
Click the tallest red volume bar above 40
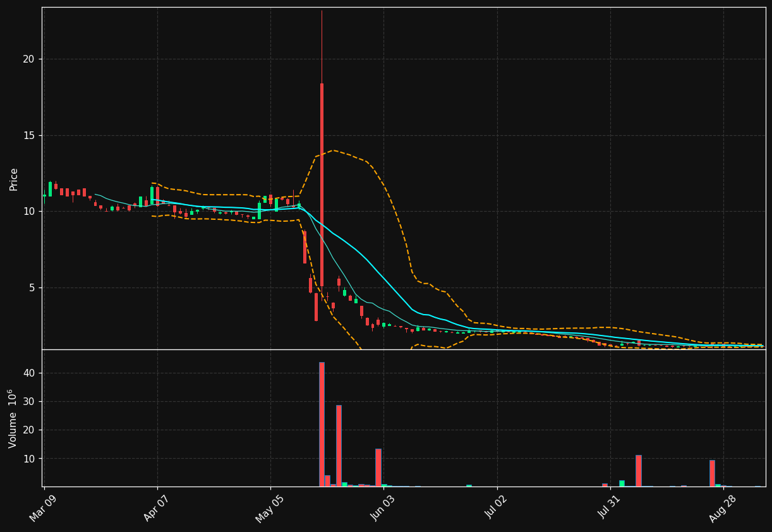tap(322, 424)
